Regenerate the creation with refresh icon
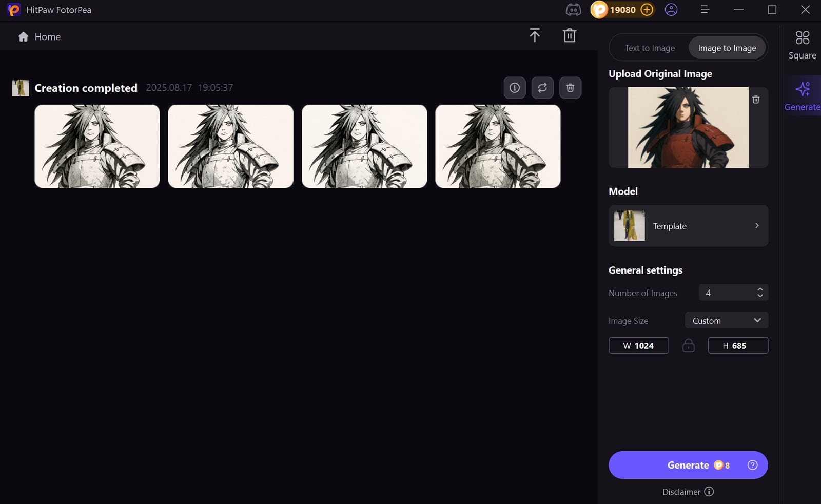Image resolution: width=821 pixels, height=504 pixels. (542, 88)
